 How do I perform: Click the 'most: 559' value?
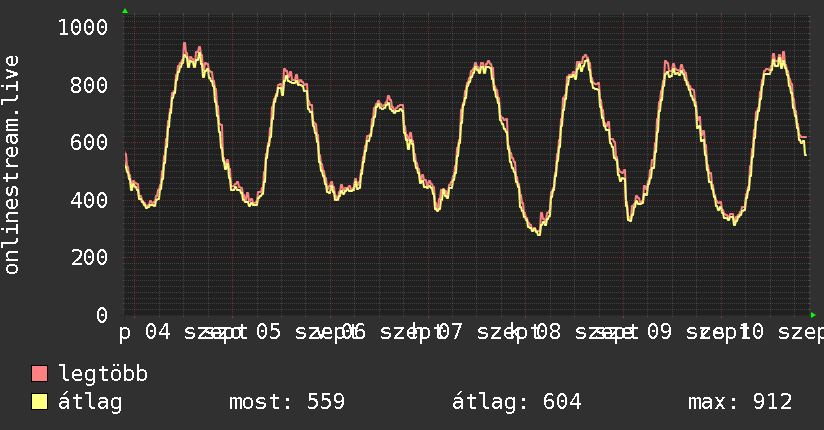coord(287,402)
